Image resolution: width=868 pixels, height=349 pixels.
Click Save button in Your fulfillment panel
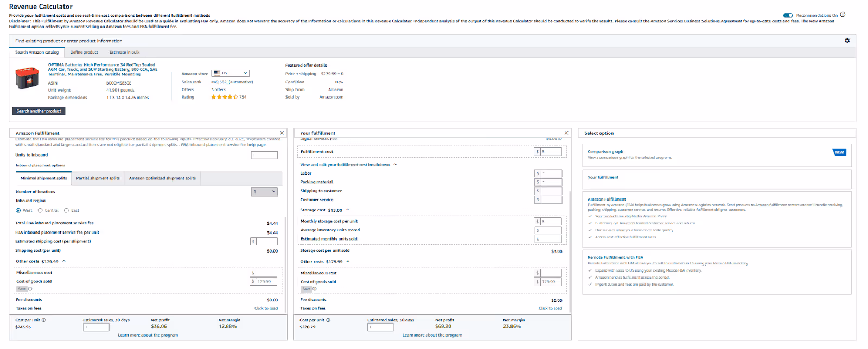[306, 289]
